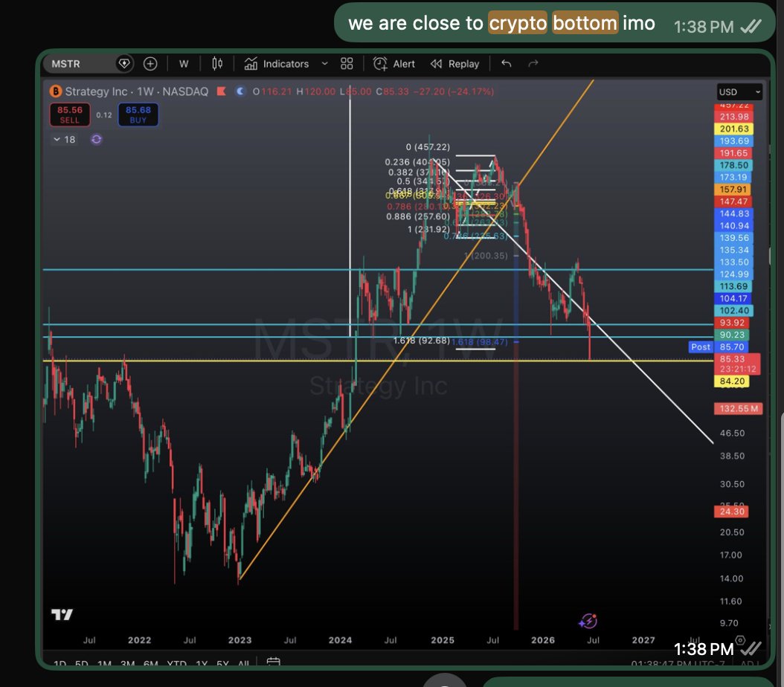
Task: Click the highlighted word crypto in the message
Action: pyautogui.click(x=518, y=23)
